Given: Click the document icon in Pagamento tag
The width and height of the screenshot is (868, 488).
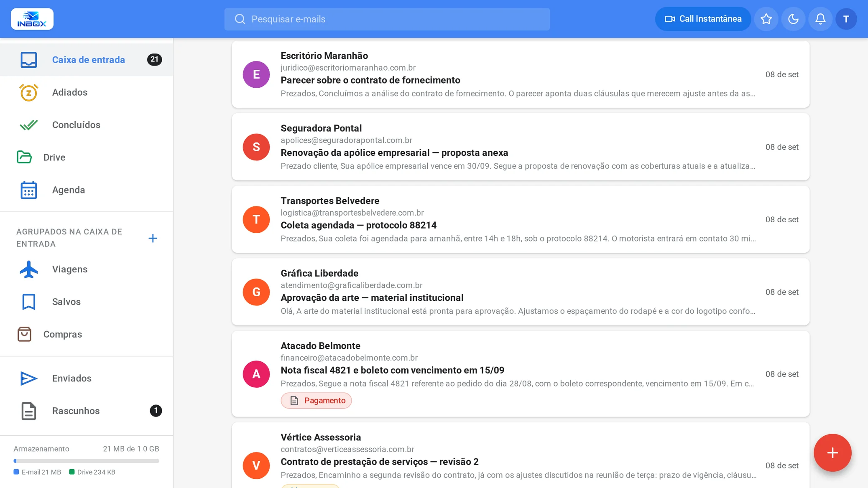Looking at the screenshot, I should [x=294, y=401].
